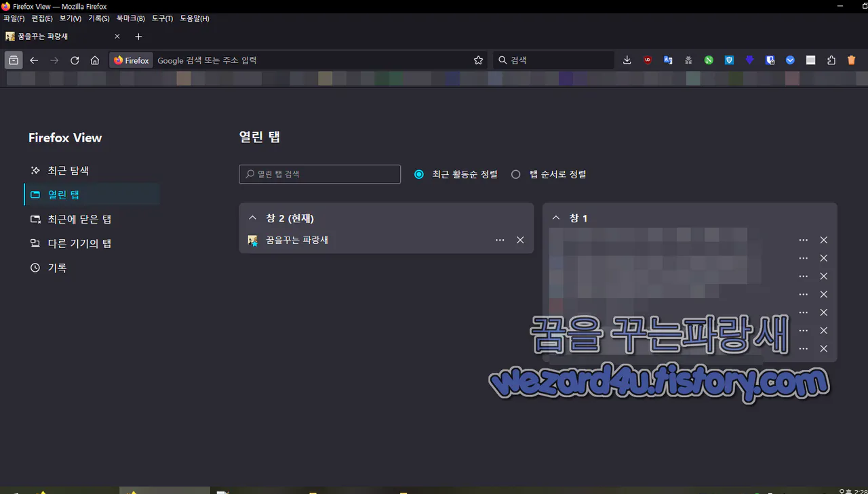This screenshot has height=494, width=868.
Task: Open the uBlock Origin extension
Action: click(x=648, y=60)
